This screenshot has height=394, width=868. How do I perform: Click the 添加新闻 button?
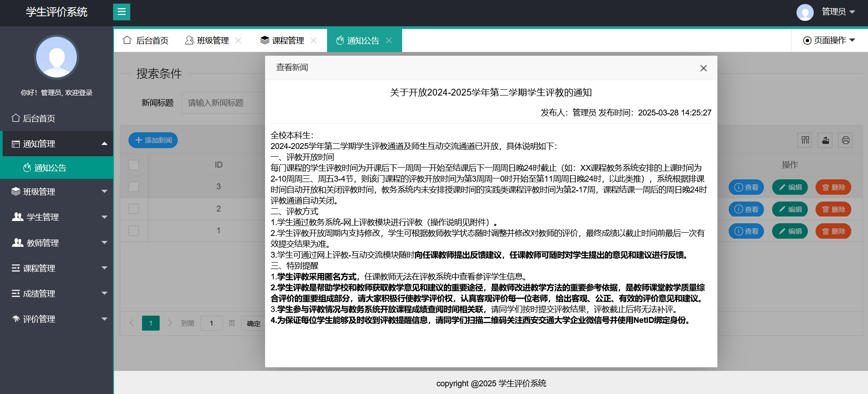[153, 140]
